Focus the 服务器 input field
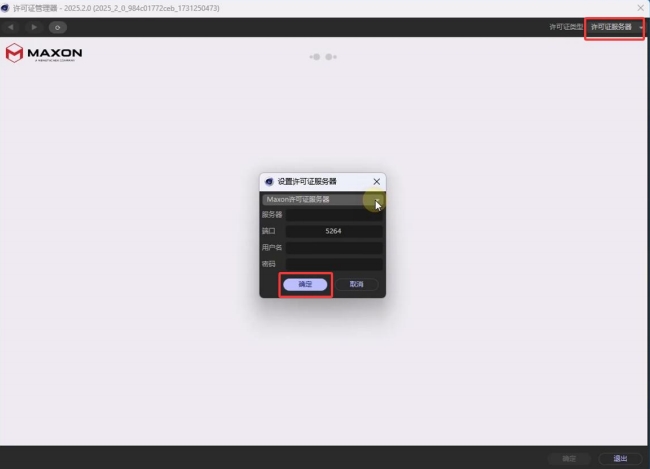 [334, 215]
